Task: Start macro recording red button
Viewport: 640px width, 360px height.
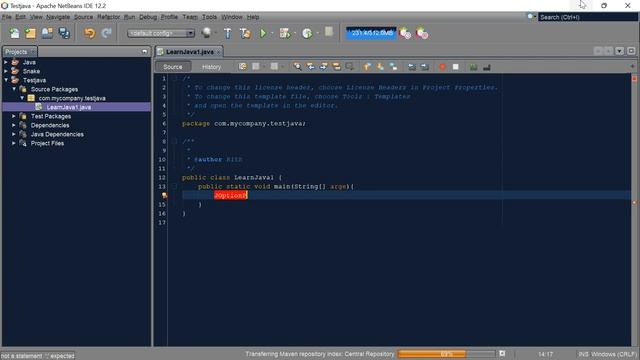Action: (x=442, y=67)
